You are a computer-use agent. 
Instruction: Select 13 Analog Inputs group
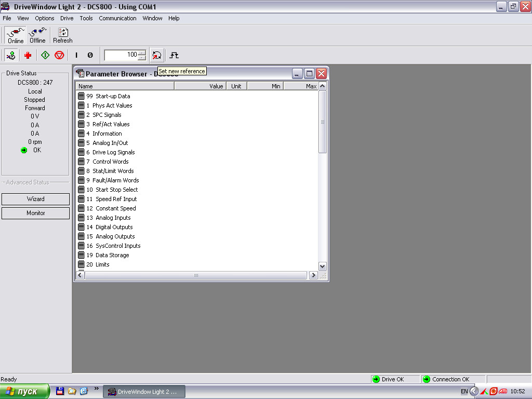click(x=104, y=218)
